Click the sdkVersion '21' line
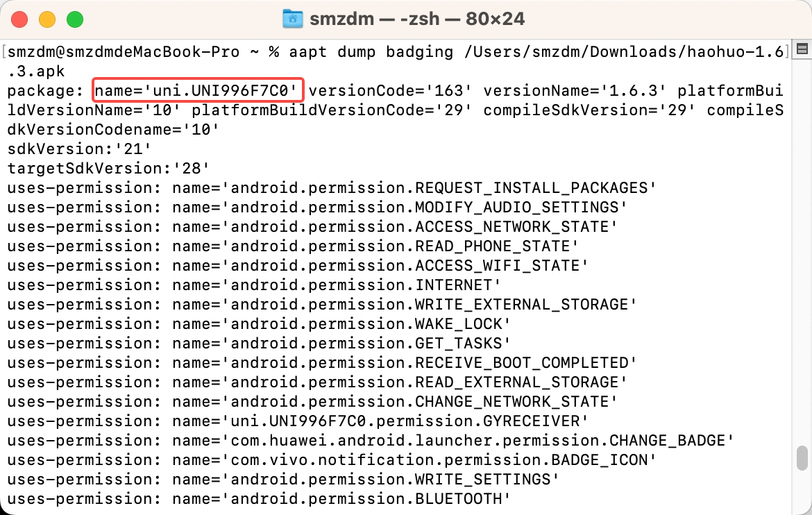This screenshot has height=515, width=812. click(76, 149)
